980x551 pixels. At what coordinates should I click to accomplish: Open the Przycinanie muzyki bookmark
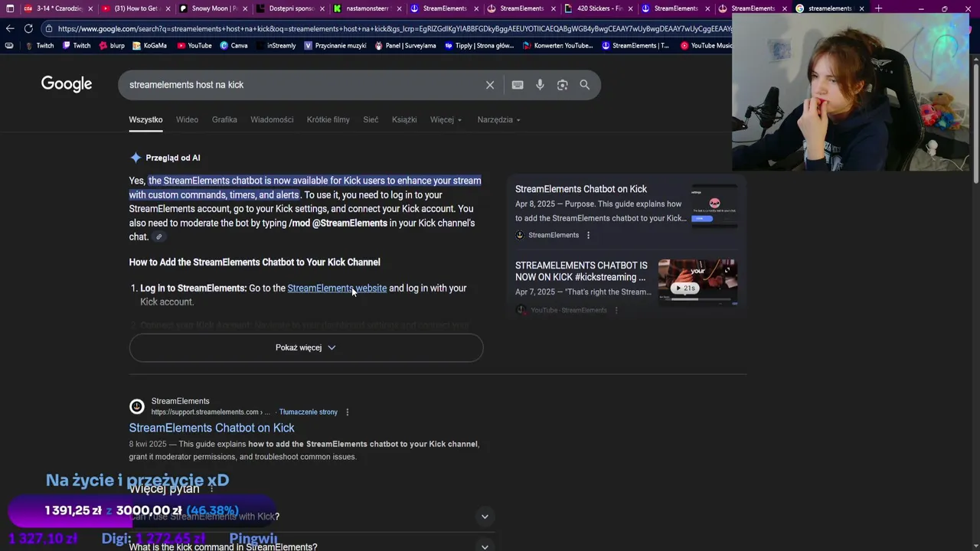pos(335,45)
